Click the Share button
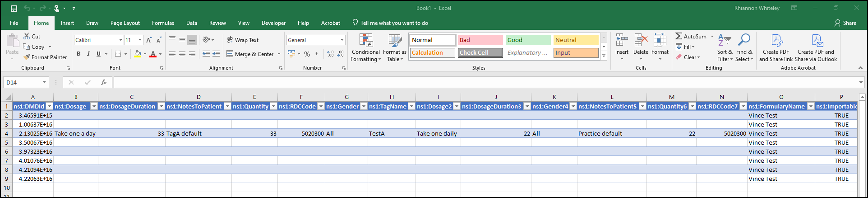Screen dimensions: 868x198 point(845,23)
